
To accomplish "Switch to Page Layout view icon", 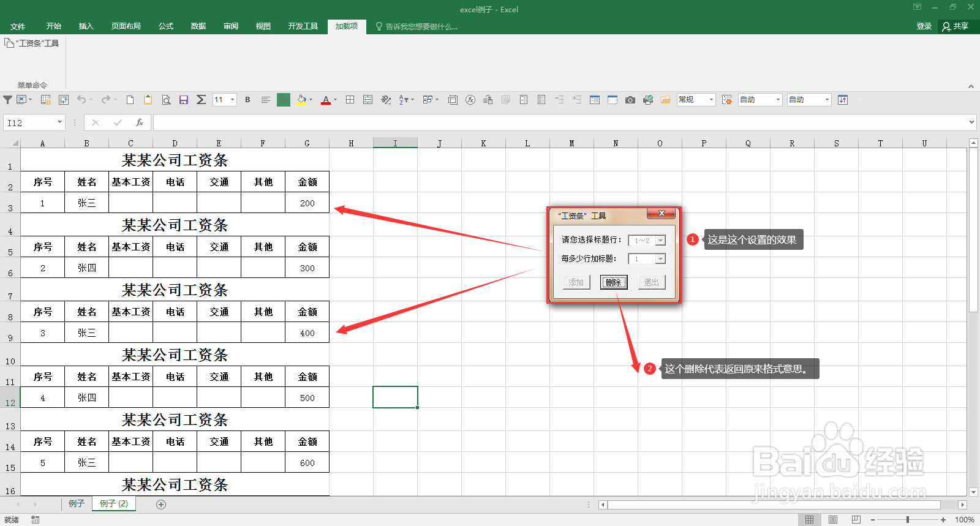I will [832, 519].
